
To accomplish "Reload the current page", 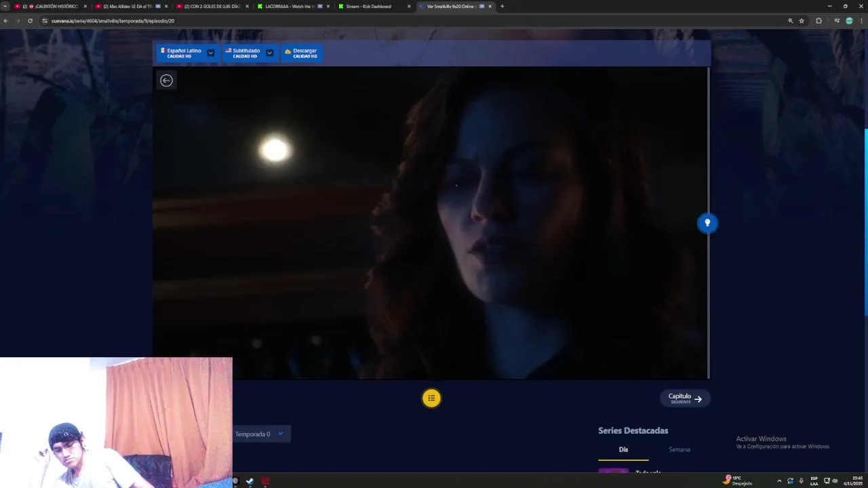I will [30, 21].
